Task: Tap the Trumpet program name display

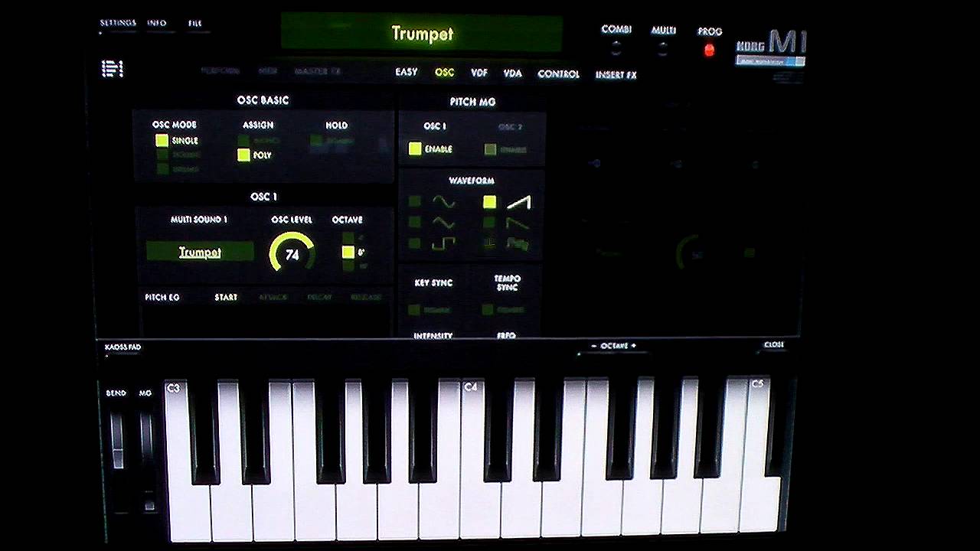Action: click(422, 33)
